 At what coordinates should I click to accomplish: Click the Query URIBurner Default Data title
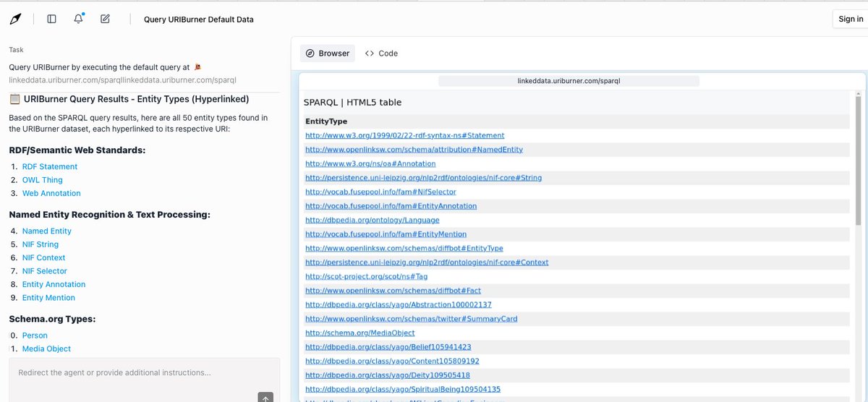tap(199, 20)
